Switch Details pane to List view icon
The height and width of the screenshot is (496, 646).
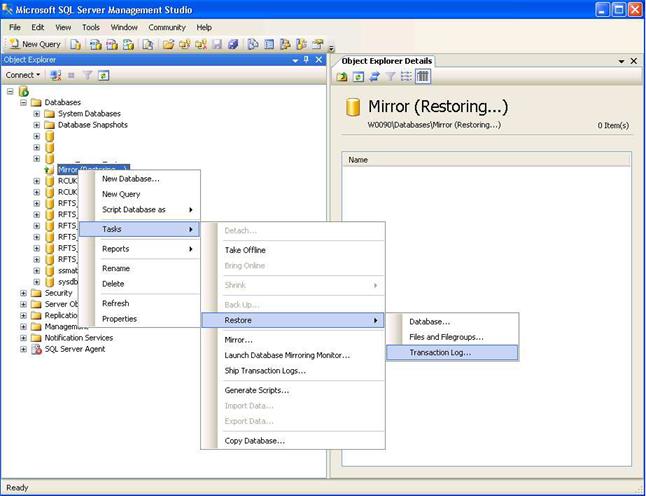pos(406,76)
